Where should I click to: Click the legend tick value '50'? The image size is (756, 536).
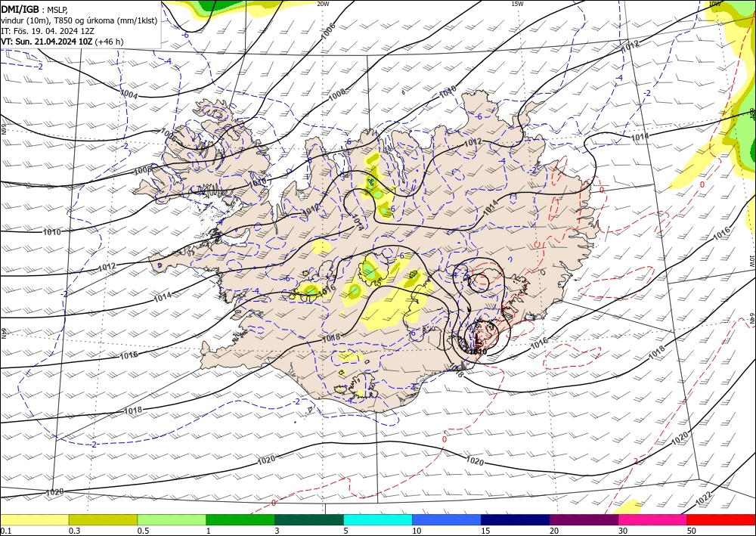(692, 531)
